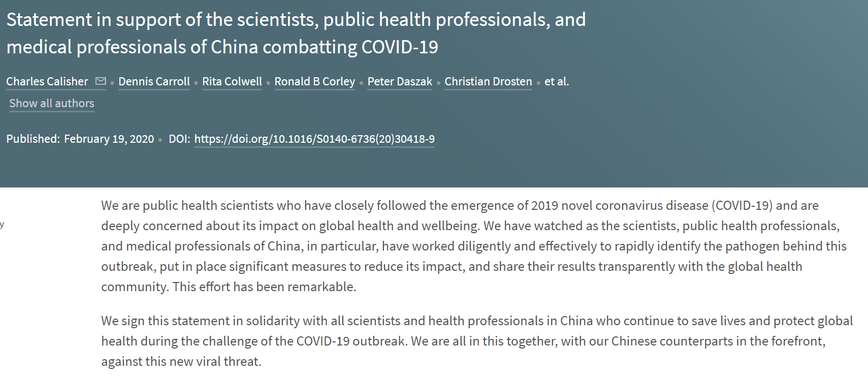
Task: Click the cut-off sidebar letter at the left edge
Action: point(2,225)
